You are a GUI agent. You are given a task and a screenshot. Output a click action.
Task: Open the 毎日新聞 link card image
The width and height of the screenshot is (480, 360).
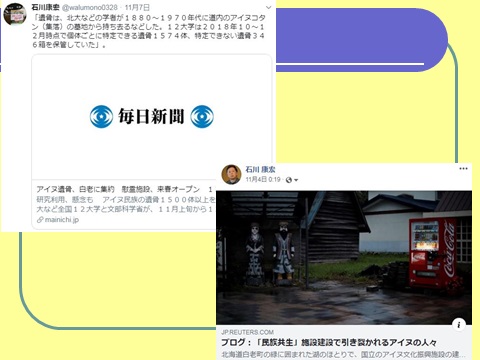click(x=152, y=117)
